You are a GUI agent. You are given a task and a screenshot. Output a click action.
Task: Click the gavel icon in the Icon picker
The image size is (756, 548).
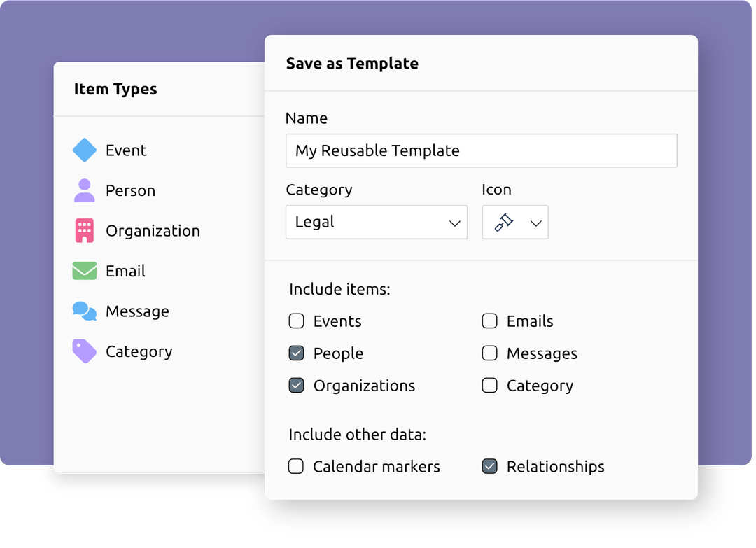click(x=503, y=222)
